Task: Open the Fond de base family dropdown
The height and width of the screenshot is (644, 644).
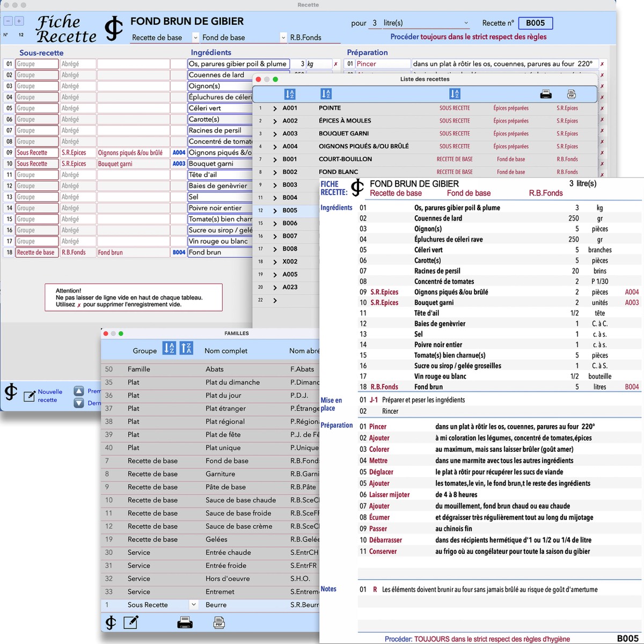Action: [283, 38]
